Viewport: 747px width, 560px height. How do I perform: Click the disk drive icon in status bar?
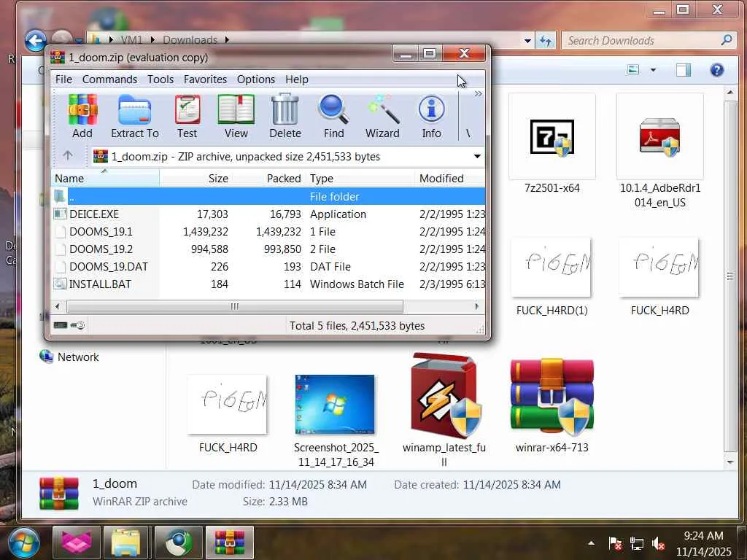[61, 325]
